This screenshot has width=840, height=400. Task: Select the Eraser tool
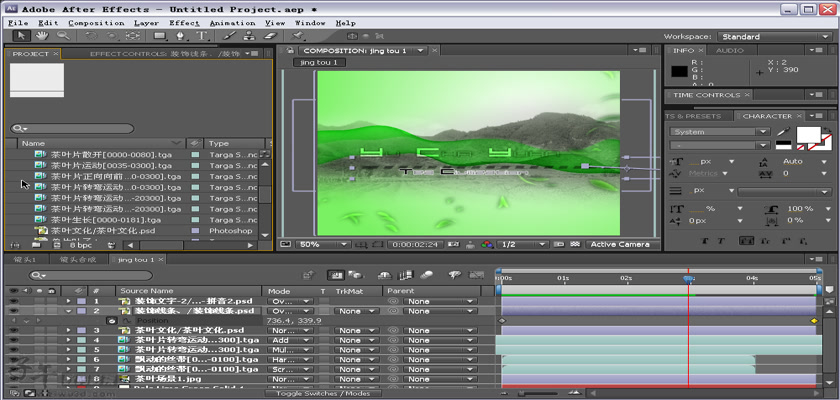[x=271, y=36]
